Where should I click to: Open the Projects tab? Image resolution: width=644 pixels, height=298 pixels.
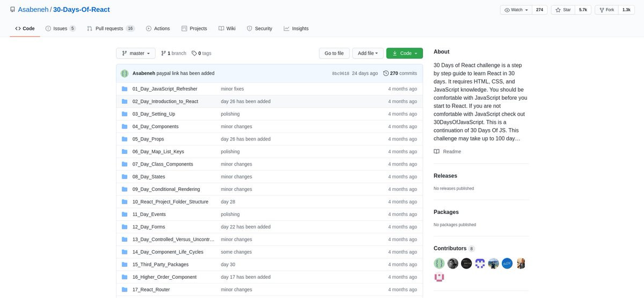194,28
